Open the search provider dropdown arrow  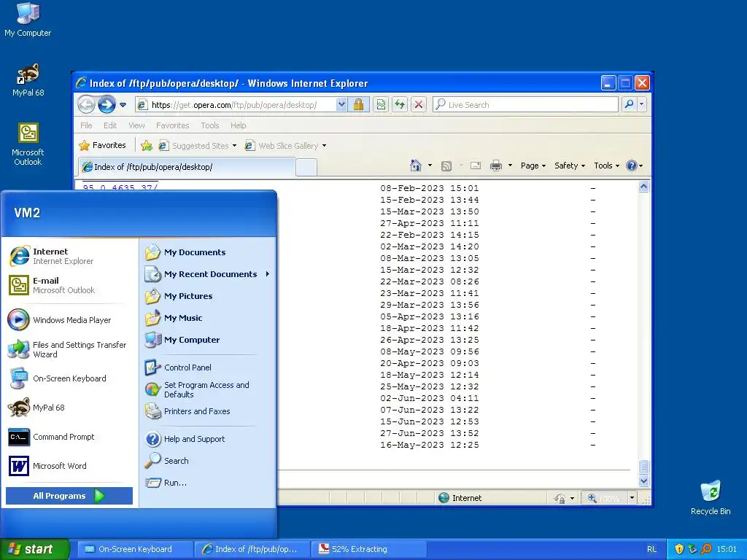[x=642, y=104]
